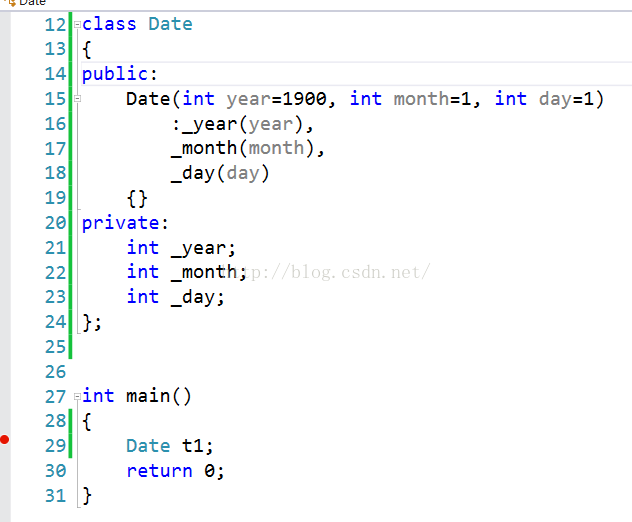Click line number 25 in the margin
Image resolution: width=632 pixels, height=522 pixels.
(x=55, y=347)
